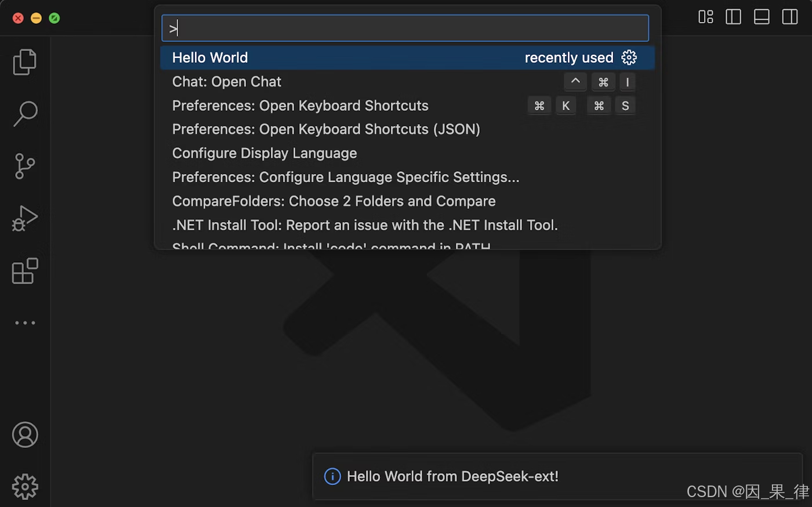Select Configure Language Specific Settings command
This screenshot has width=812, height=507.
[407, 177]
